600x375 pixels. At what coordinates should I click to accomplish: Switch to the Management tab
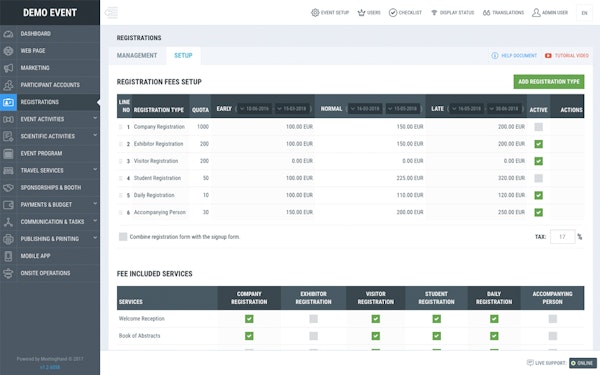coord(137,55)
